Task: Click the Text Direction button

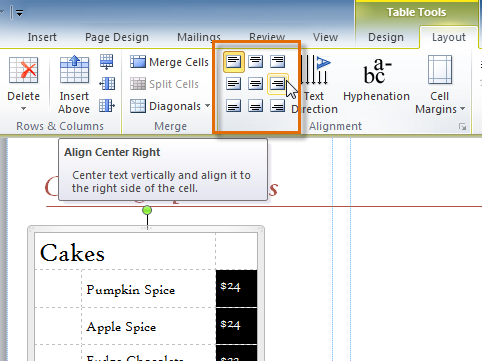Action: coord(315,84)
